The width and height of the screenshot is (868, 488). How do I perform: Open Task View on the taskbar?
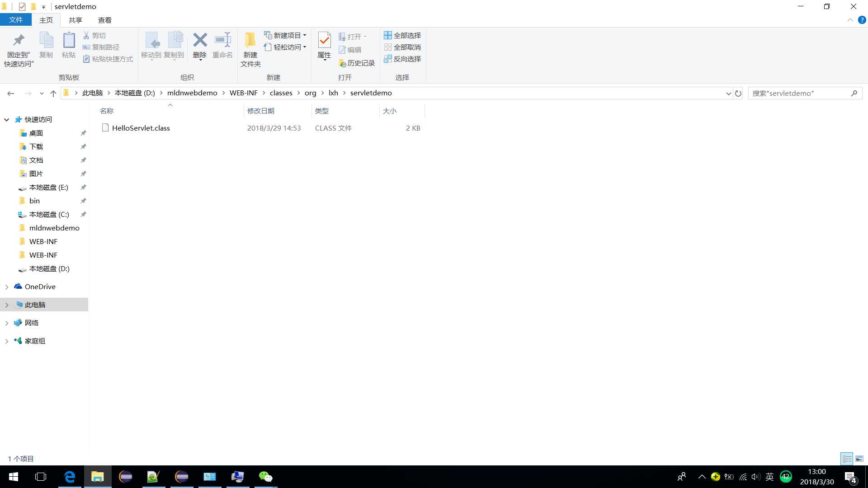coord(41,477)
